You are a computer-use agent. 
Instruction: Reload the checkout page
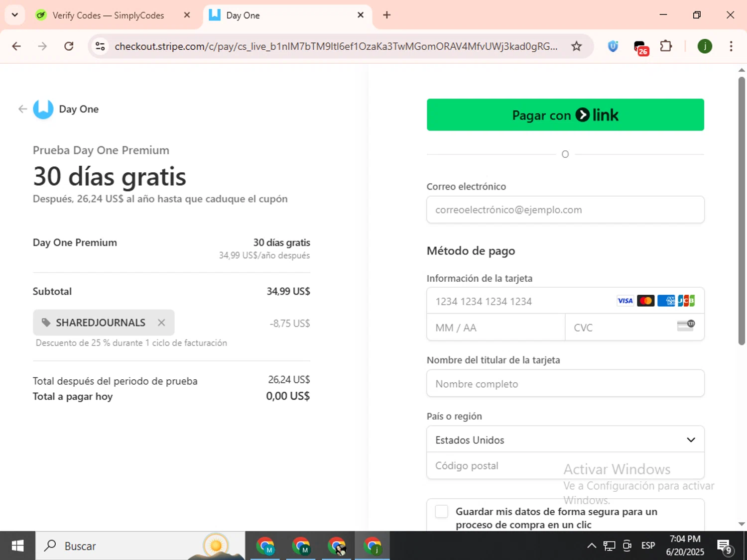coord(69,46)
